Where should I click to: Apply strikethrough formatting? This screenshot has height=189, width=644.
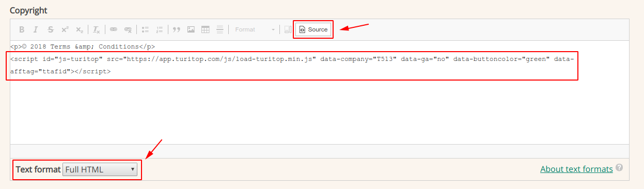click(51, 29)
